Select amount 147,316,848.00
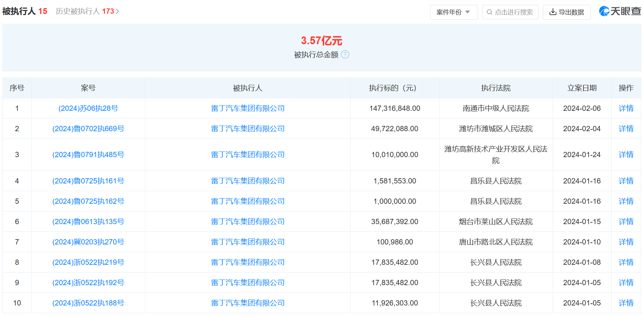Viewport: 644px width, 316px height. [395, 108]
